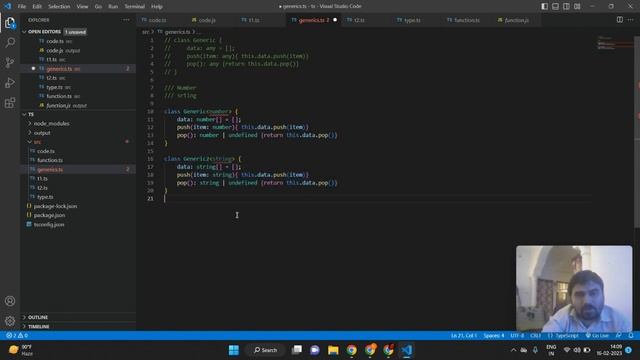Open package.json in the file tree

coord(49,215)
